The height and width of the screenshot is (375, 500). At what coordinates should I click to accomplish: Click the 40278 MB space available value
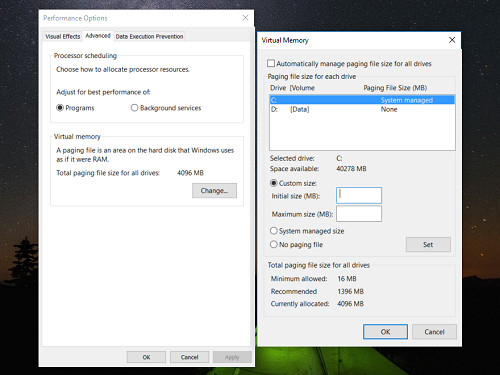(x=351, y=169)
